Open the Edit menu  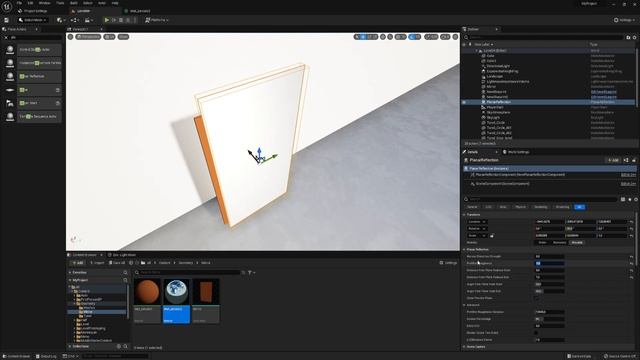click(31, 3)
